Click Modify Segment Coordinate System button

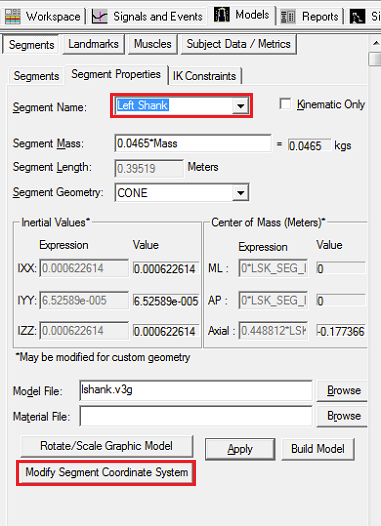click(107, 472)
